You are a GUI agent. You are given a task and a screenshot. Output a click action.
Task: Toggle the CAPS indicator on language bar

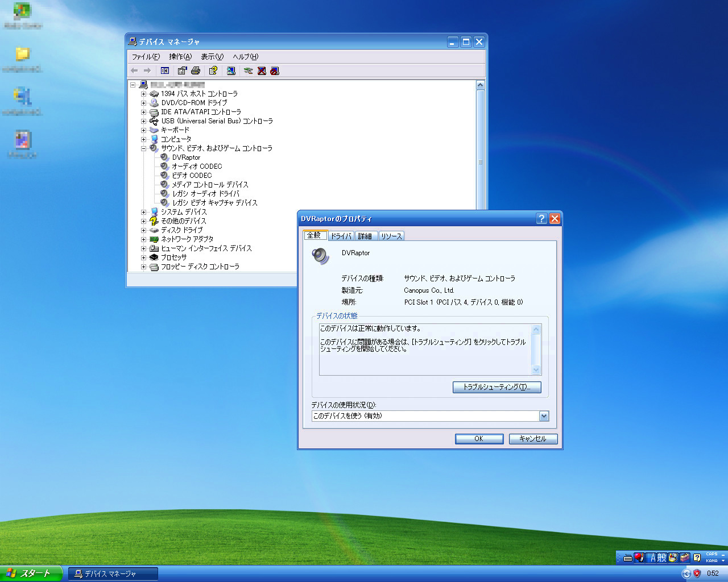tap(712, 554)
